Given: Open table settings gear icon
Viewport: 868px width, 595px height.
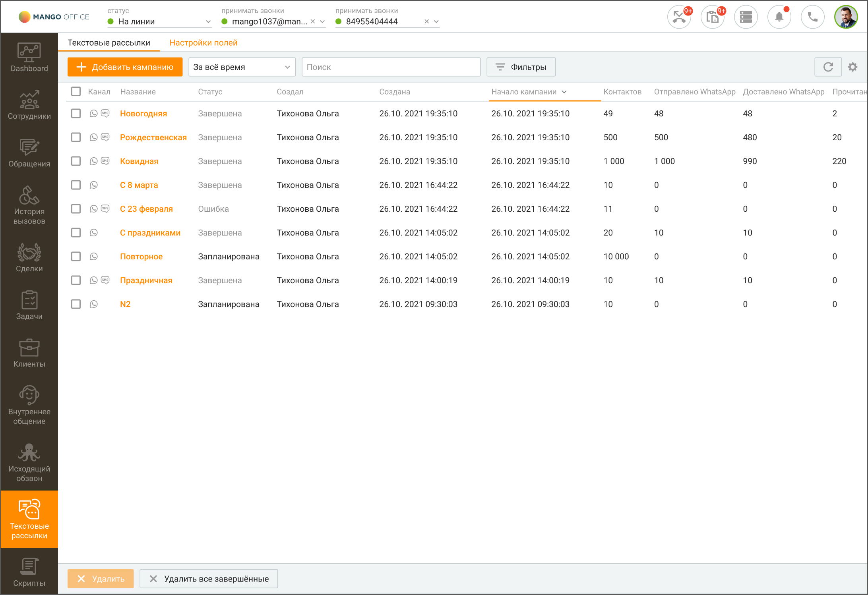Looking at the screenshot, I should (x=852, y=67).
